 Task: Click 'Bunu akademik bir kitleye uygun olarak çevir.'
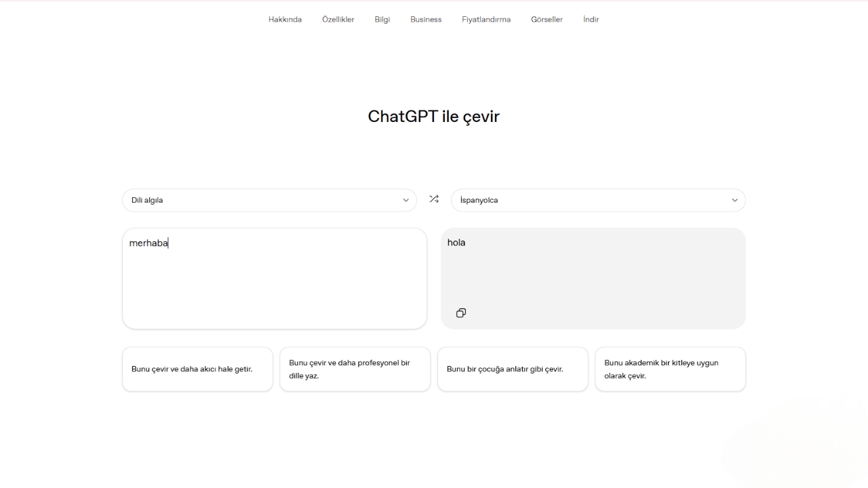[670, 369]
